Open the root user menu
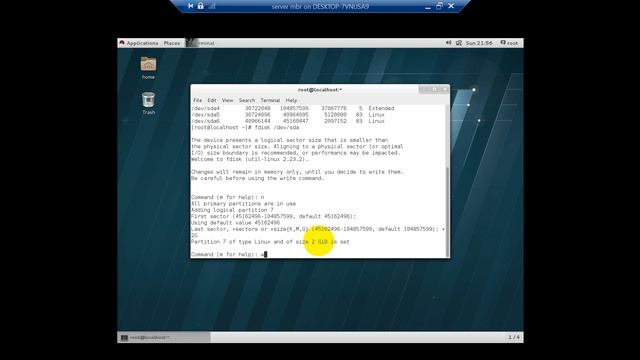640x360 pixels. [x=509, y=43]
